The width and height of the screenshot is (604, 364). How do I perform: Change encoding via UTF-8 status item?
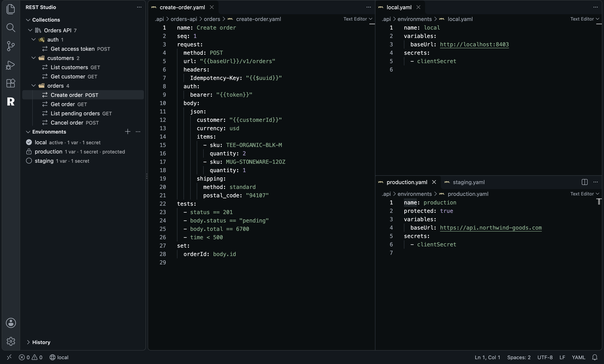[x=545, y=357]
